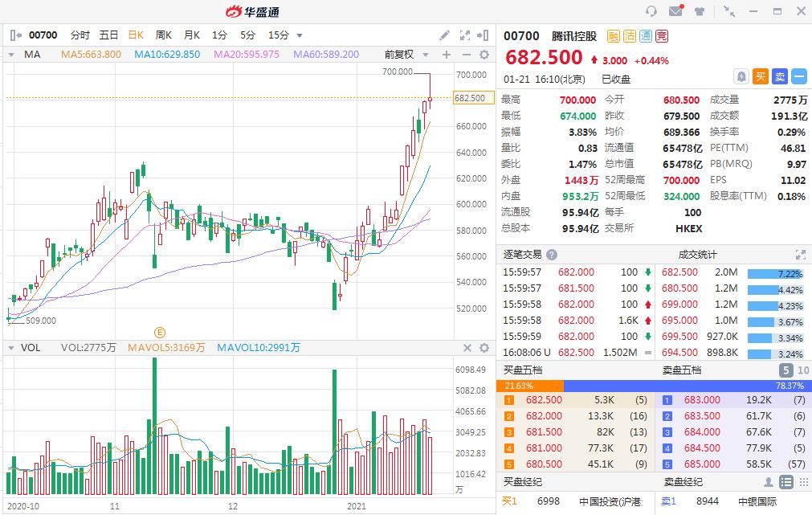
Task: Switch chart to 分时 intraday view
Action: tap(80, 35)
